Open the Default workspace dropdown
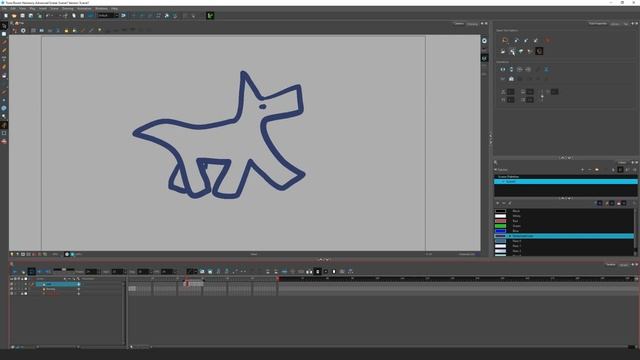The height and width of the screenshot is (360, 640). 108,16
